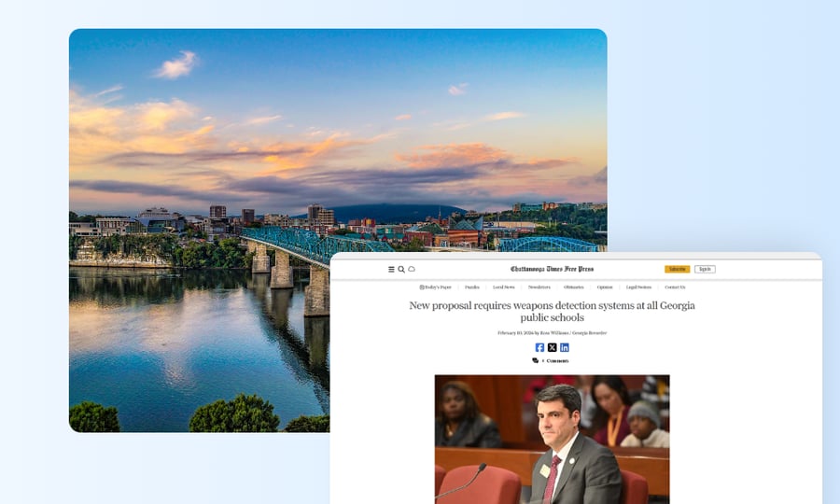Click the yellow Subscribe button
Screen dimensions: 840x504
coord(677,269)
